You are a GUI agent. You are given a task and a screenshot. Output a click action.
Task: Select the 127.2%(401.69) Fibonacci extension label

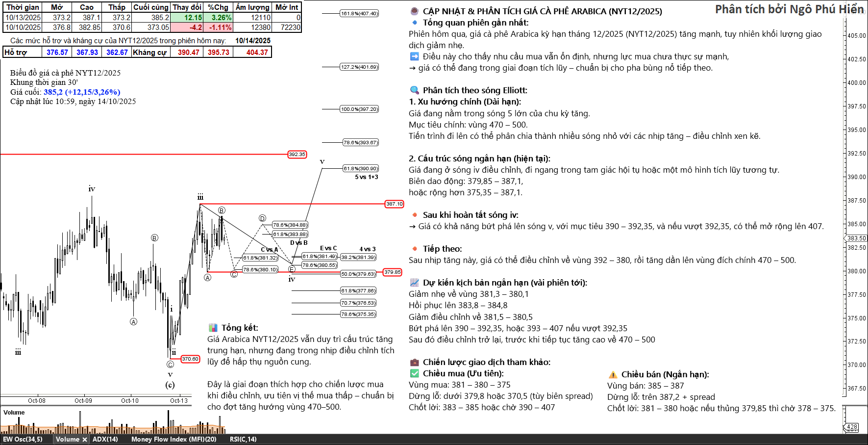(359, 67)
